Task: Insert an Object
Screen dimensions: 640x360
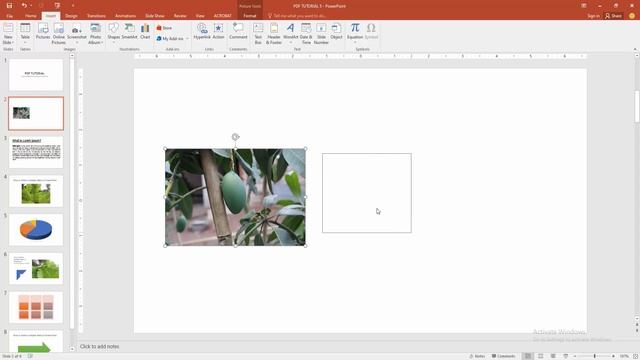Action: pos(336,31)
